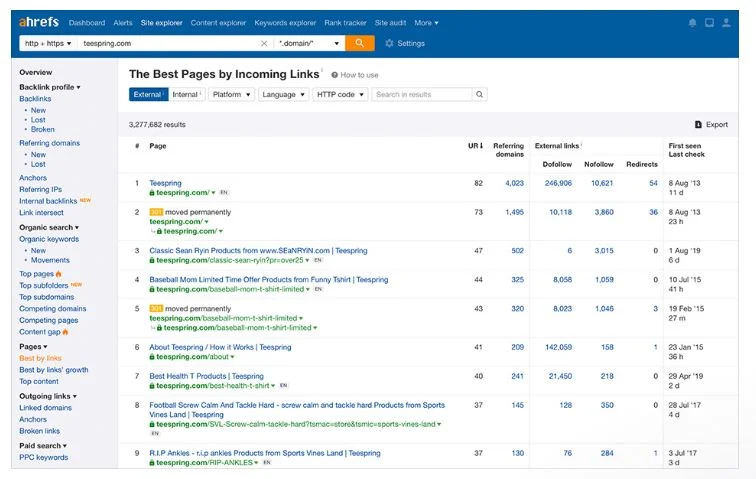Select the External links toggle
Image resolution: width=756 pixels, height=479 pixels.
tap(148, 95)
